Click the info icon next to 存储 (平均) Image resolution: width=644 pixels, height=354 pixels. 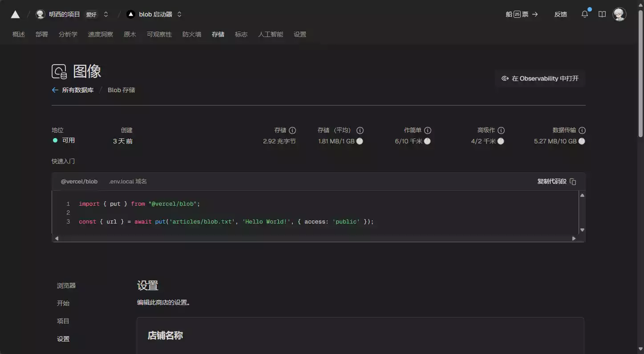[x=360, y=130]
